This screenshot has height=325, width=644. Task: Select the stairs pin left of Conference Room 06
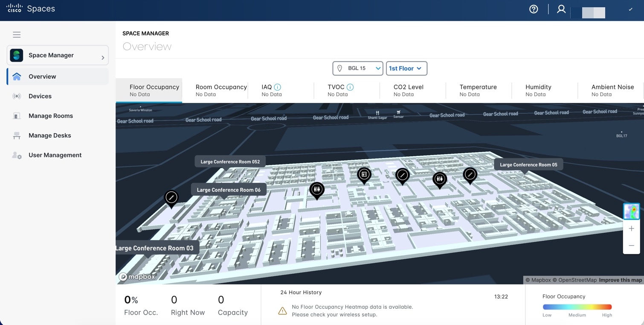pos(171,199)
